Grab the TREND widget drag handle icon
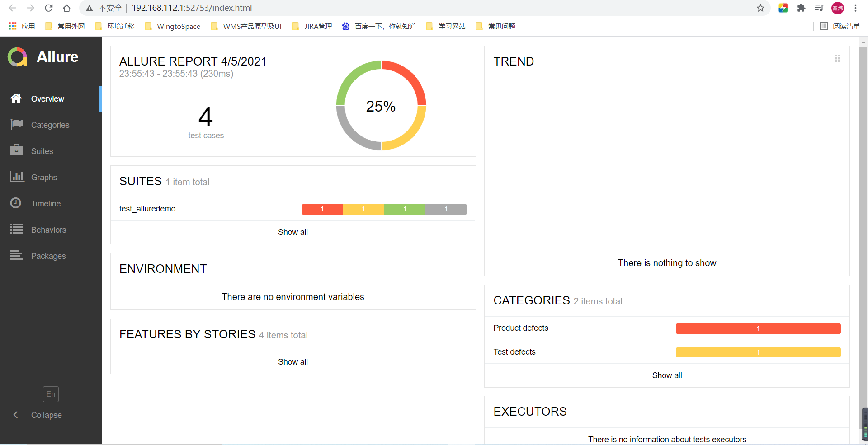Image resolution: width=868 pixels, height=445 pixels. tap(838, 58)
